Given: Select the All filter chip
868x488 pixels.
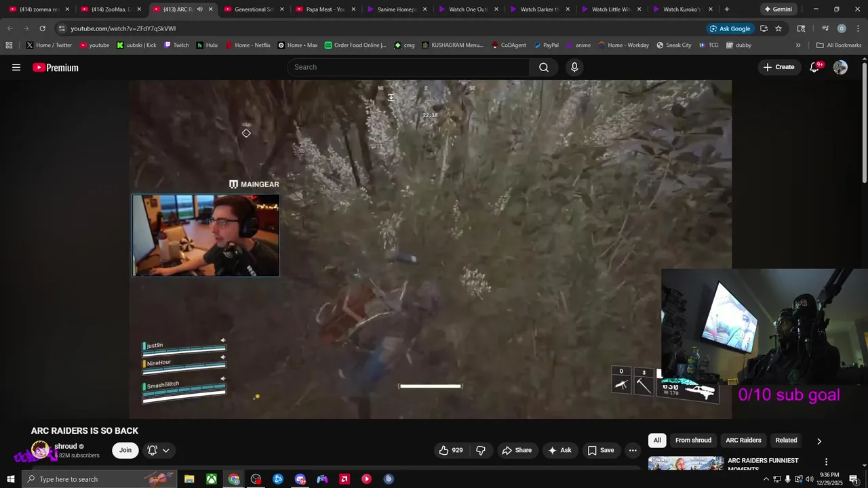Looking at the screenshot, I should (x=657, y=441).
